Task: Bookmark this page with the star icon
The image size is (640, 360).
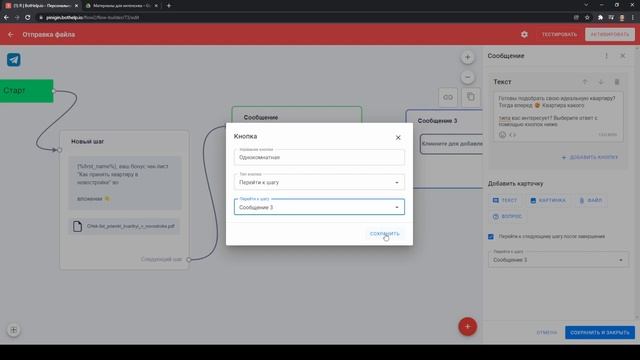Action: point(587,18)
